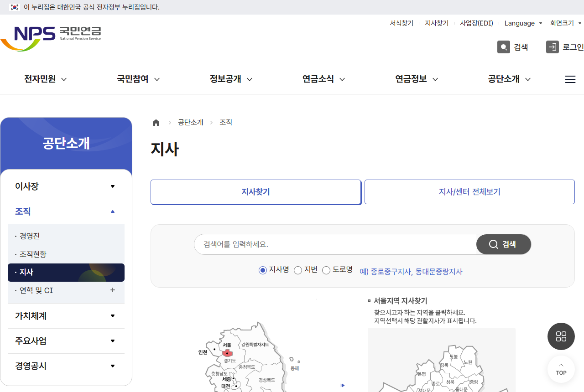Screen dimensions: 584x392
Task: Select the 도로명 radio button
Action: click(326, 270)
